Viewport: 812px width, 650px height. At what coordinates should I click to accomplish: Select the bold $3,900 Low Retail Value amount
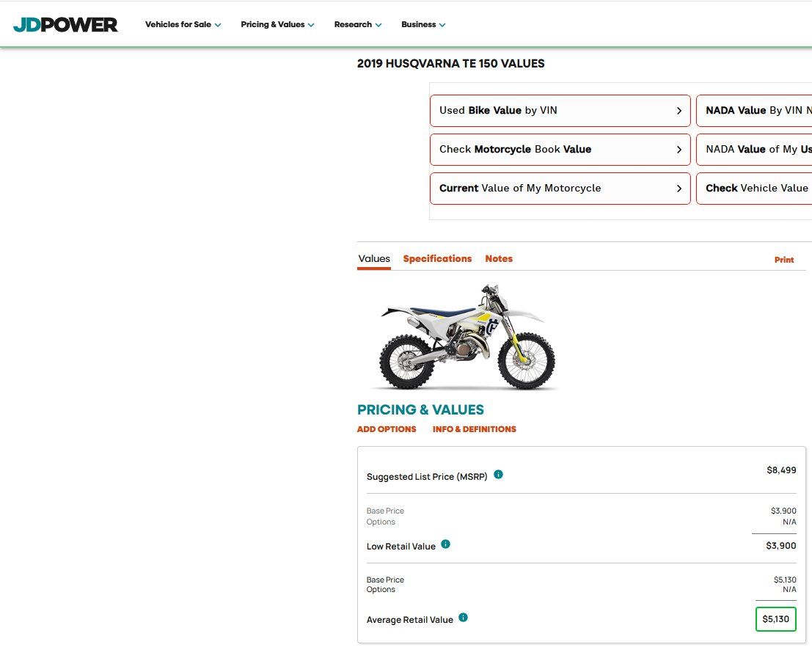[x=781, y=545]
